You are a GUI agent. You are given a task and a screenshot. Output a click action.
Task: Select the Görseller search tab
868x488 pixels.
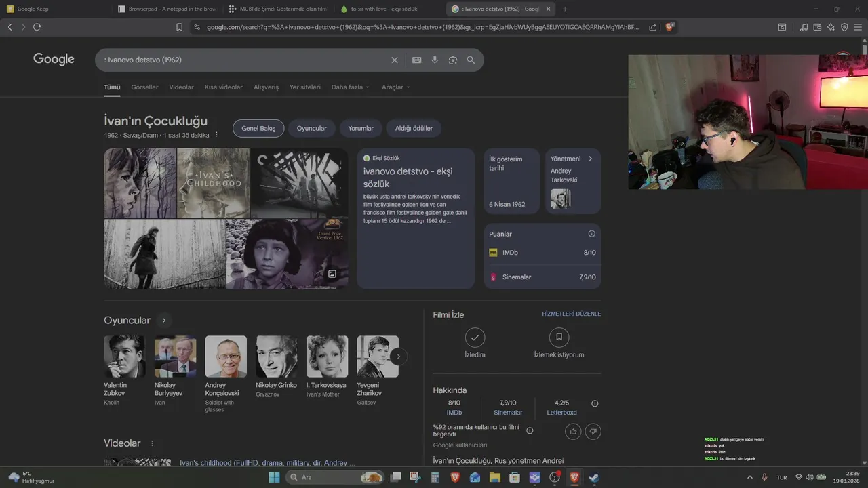point(144,87)
